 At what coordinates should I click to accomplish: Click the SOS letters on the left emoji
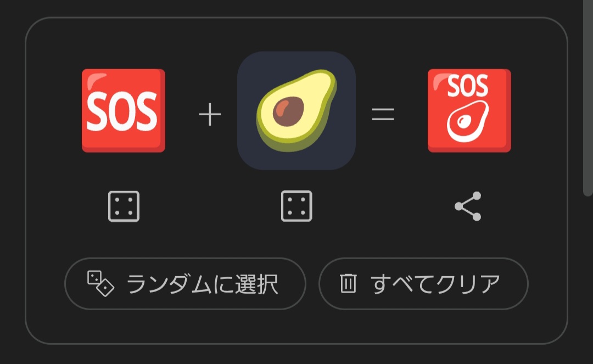[122, 111]
